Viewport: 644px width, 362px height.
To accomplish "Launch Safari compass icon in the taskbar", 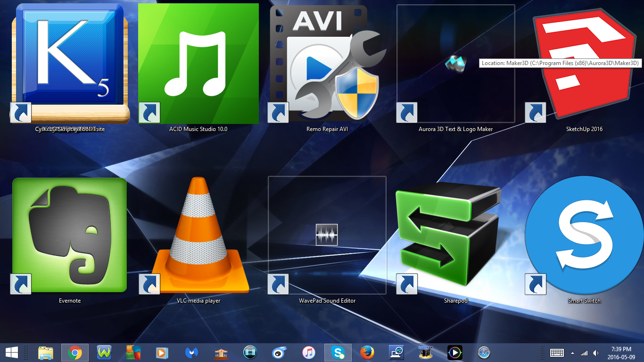I will tap(484, 353).
